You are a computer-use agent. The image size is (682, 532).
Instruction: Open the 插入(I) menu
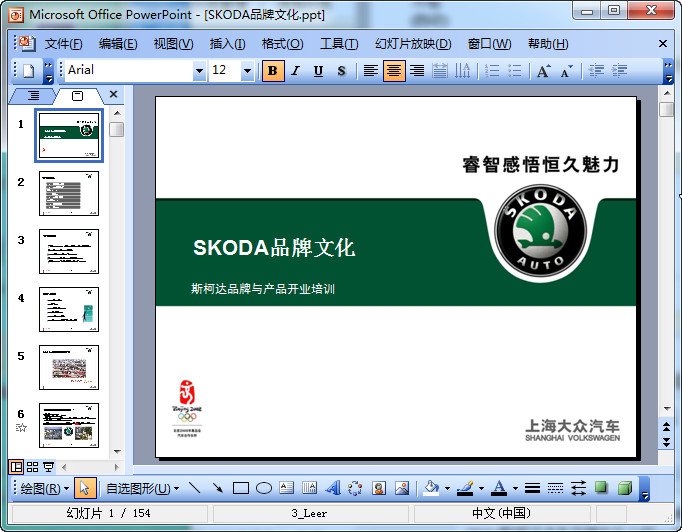click(227, 44)
